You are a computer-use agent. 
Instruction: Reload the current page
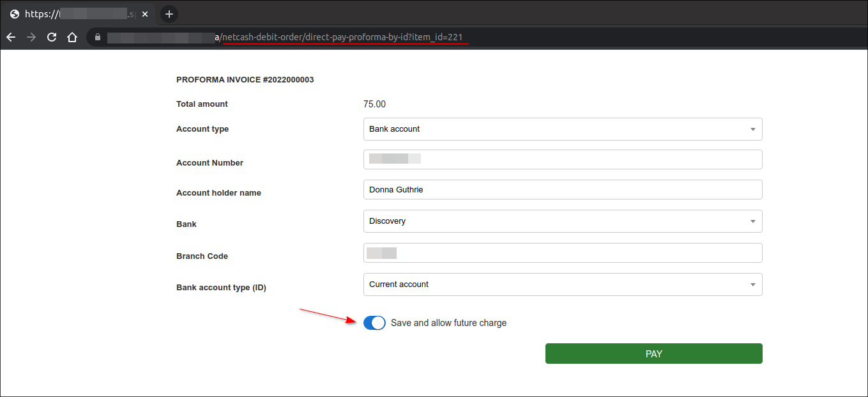pos(52,37)
